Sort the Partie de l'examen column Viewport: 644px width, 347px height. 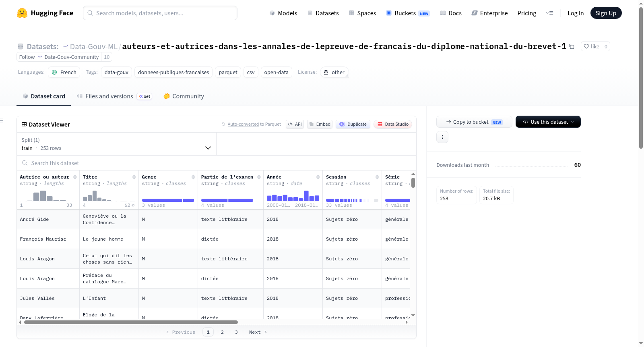(259, 177)
